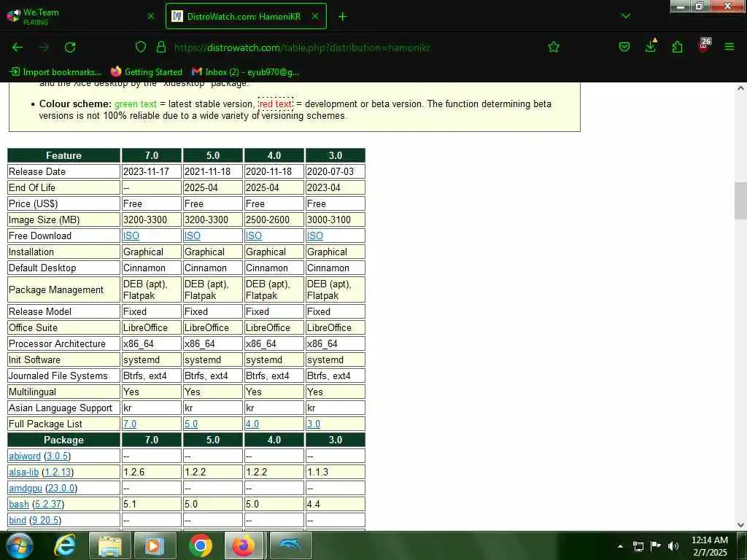Open the dolphin app in taskbar
This screenshot has width=747, height=560.
click(x=290, y=545)
